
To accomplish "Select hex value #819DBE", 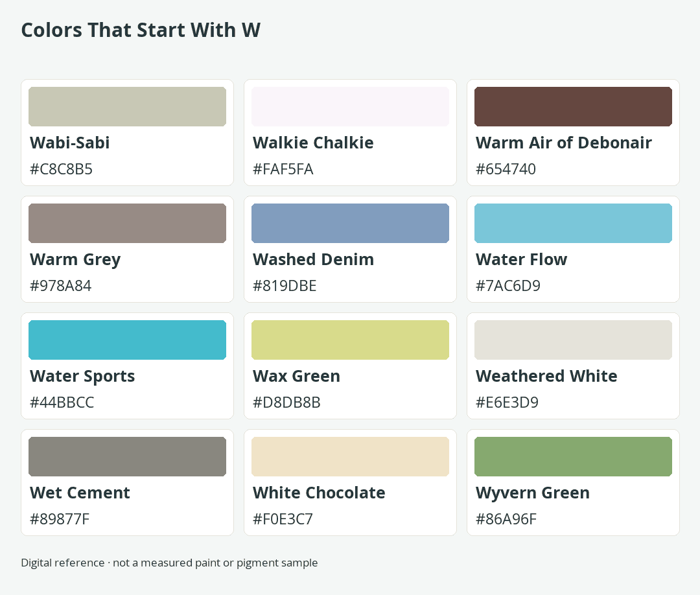I will click(285, 286).
